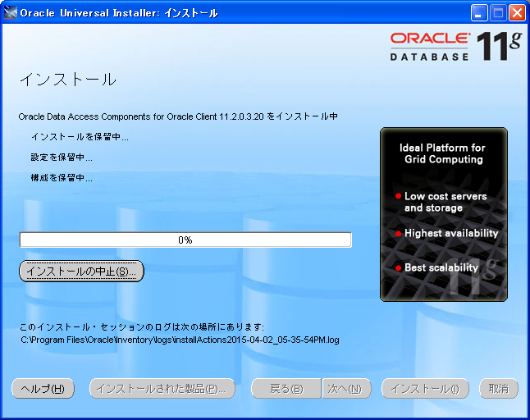Click the 11g version logo at top right
The width and height of the screenshot is (530, 420).
(499, 48)
